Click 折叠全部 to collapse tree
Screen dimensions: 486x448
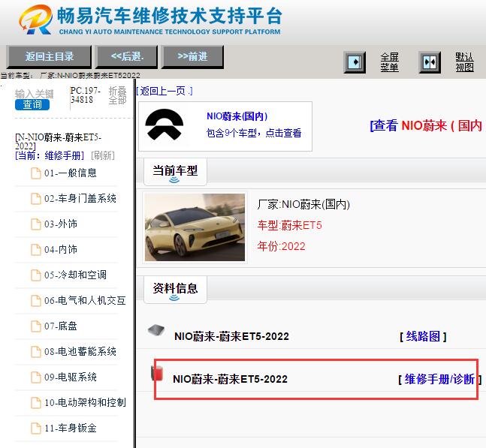[x=117, y=95]
